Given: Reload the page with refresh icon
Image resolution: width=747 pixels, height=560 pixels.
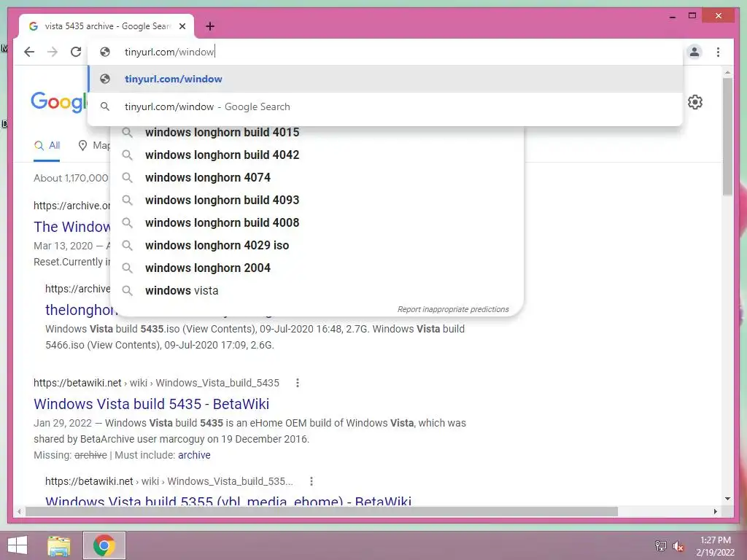Looking at the screenshot, I should pos(76,52).
